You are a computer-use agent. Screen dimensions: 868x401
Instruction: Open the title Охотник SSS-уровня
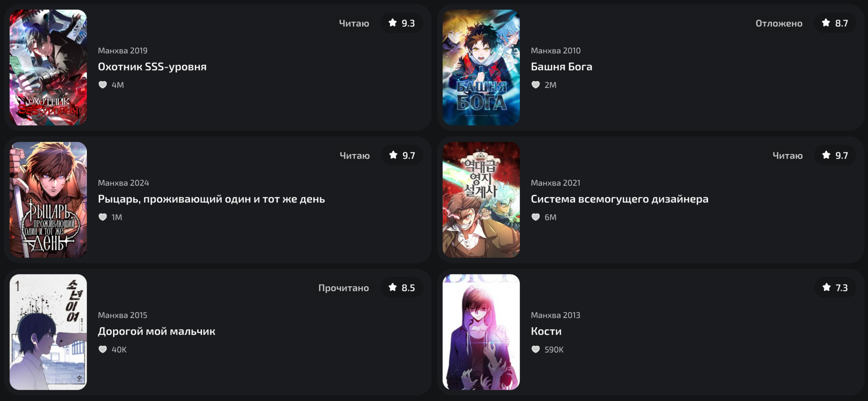click(x=152, y=67)
